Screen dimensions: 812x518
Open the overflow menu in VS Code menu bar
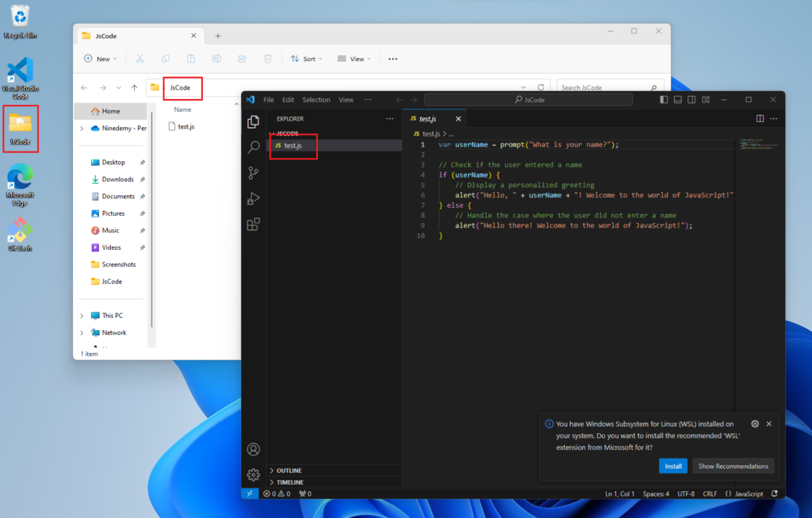[x=368, y=99]
